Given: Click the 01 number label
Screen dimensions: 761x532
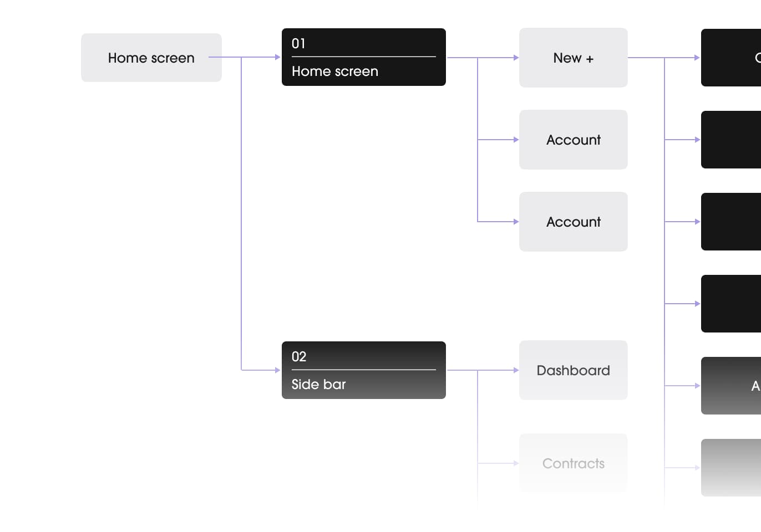Looking at the screenshot, I should [x=298, y=43].
